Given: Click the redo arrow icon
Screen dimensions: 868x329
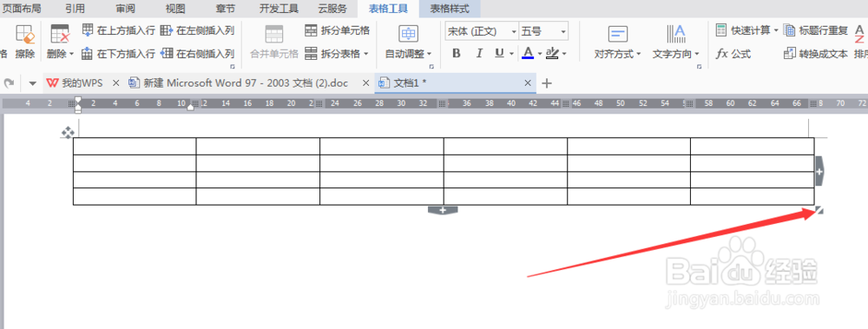Looking at the screenshot, I should 9,83.
